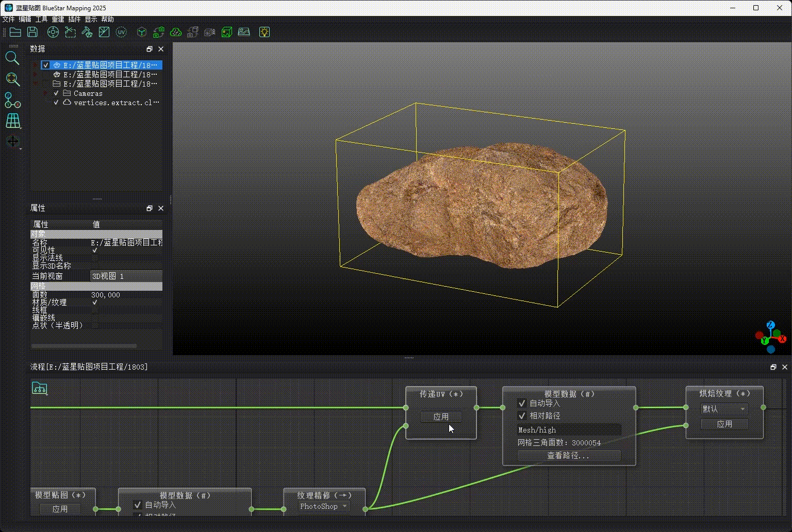The height and width of the screenshot is (532, 792).
Task: Click the circular navigation target toolbar icon
Action: [53, 32]
